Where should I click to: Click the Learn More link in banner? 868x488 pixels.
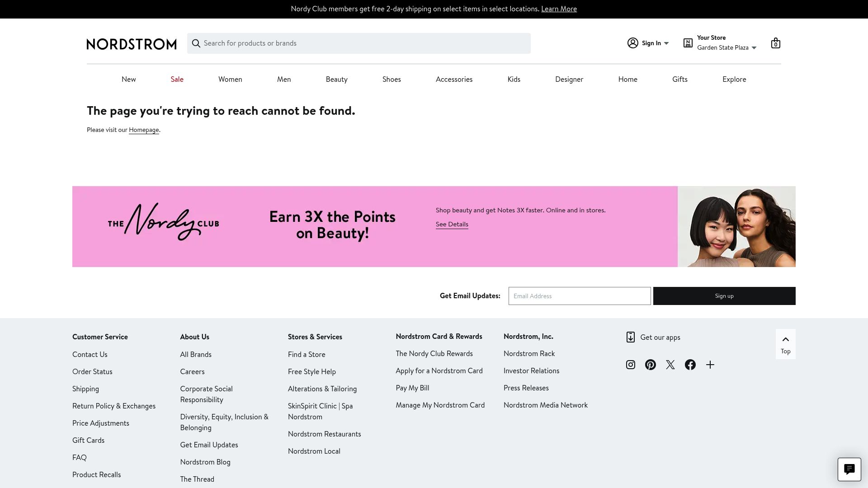tap(559, 9)
